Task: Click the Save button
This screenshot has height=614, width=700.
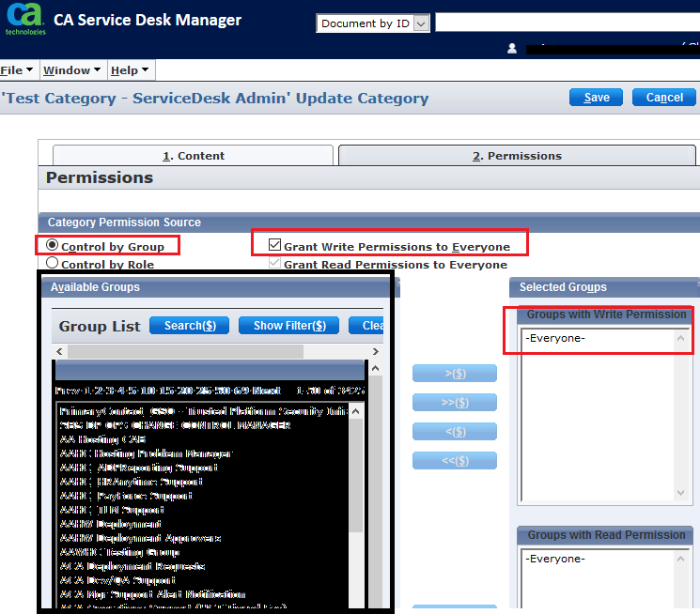Action: tap(596, 98)
